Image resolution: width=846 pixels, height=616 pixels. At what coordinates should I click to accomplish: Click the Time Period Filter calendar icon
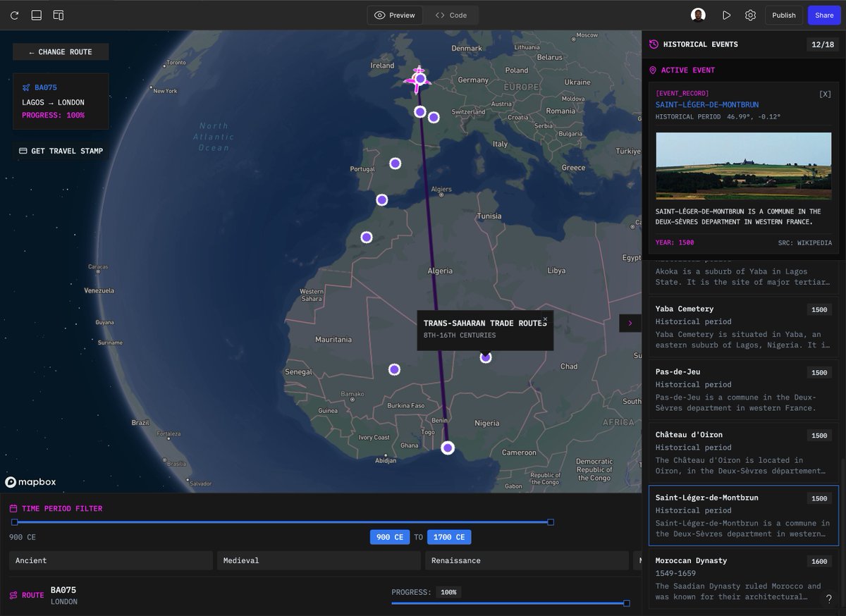(13, 508)
